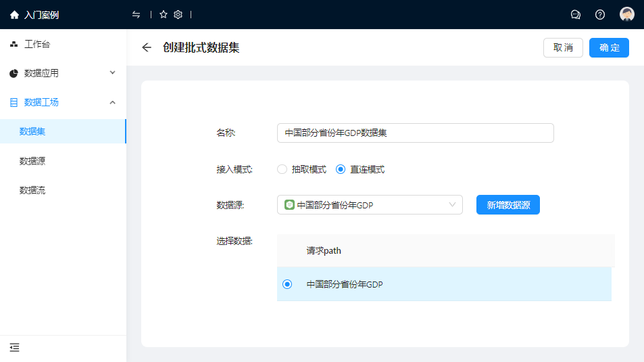Click the help question mark icon
The image size is (644, 362).
(600, 15)
